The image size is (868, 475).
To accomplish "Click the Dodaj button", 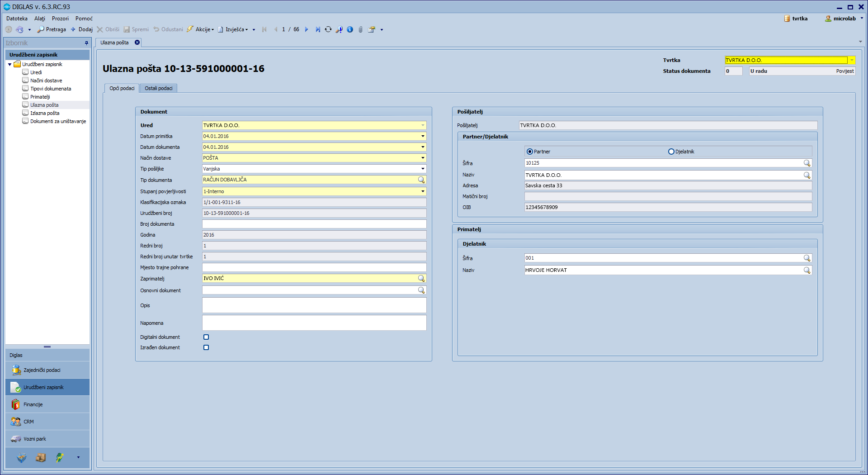I will pyautogui.click(x=82, y=29).
